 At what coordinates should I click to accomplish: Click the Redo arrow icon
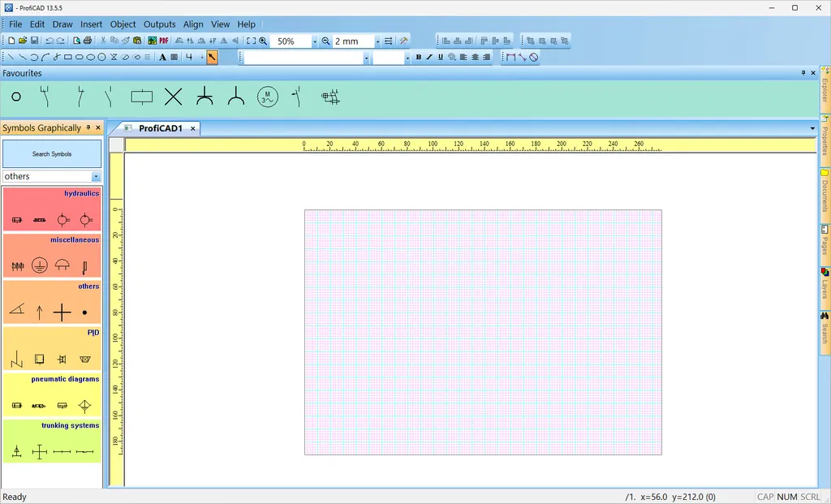coord(60,41)
